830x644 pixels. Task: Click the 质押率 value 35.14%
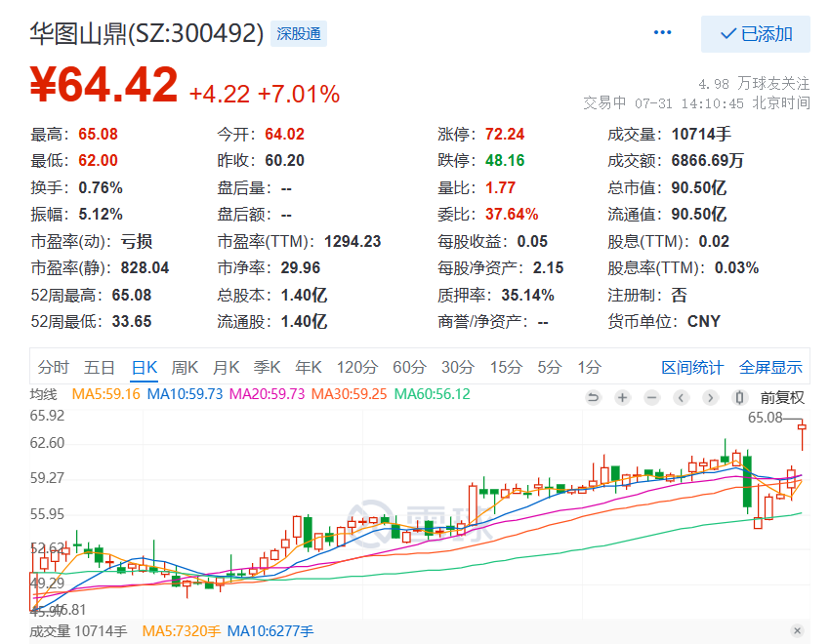point(527,295)
